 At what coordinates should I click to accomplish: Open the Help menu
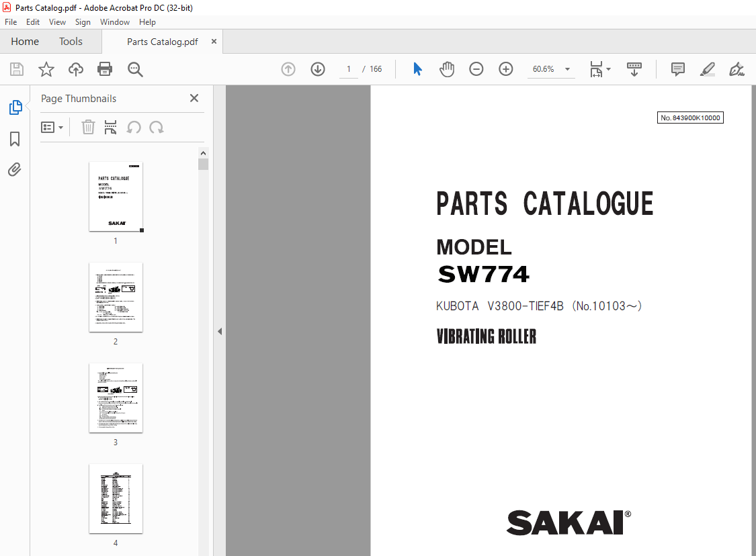coord(148,22)
